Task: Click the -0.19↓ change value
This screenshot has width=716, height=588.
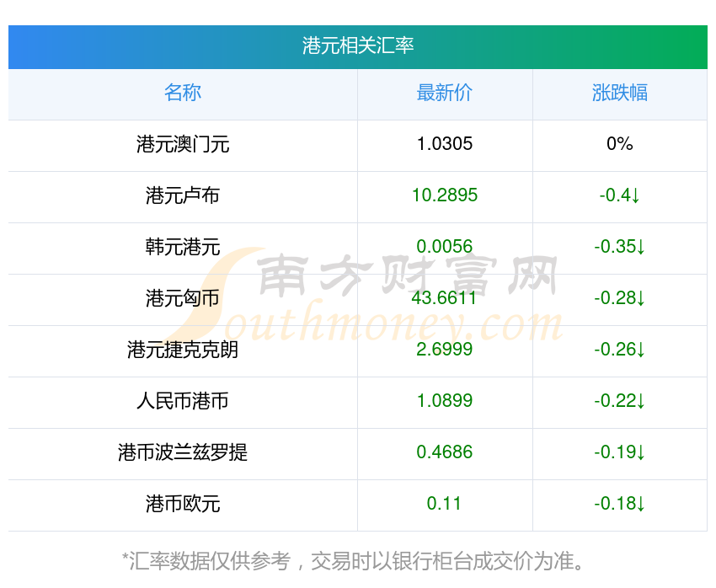Action: tap(620, 452)
